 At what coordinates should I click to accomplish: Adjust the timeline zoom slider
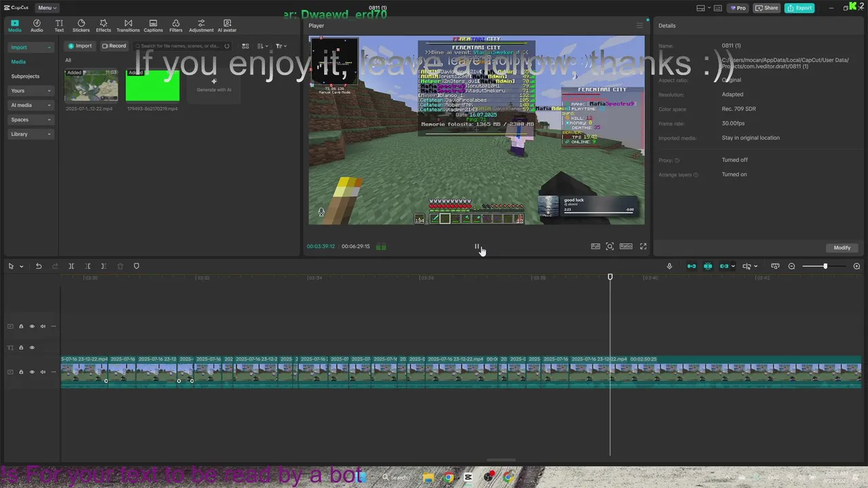[x=825, y=266]
